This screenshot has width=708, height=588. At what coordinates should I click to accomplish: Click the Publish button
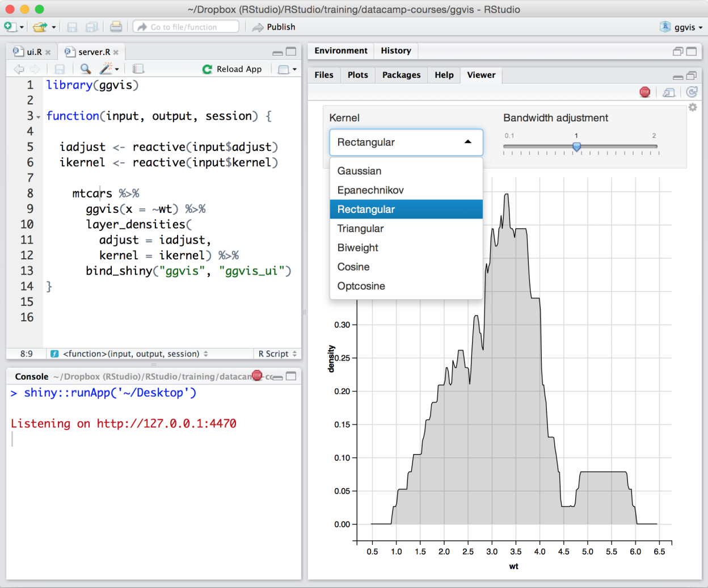point(274,27)
